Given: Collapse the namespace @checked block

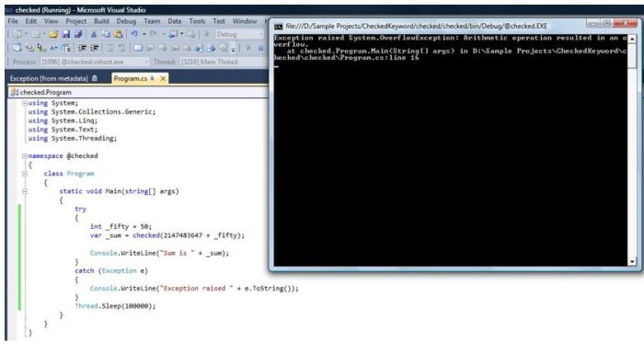Looking at the screenshot, I should point(25,156).
